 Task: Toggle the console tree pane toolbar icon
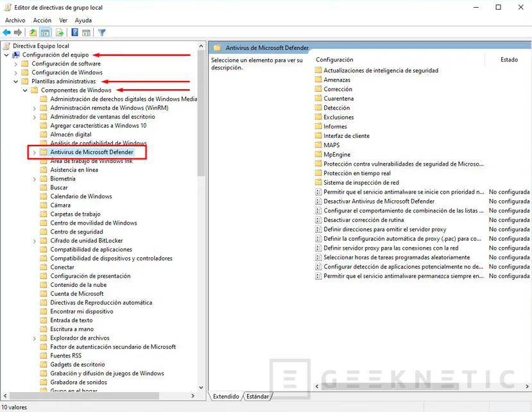click(x=45, y=33)
